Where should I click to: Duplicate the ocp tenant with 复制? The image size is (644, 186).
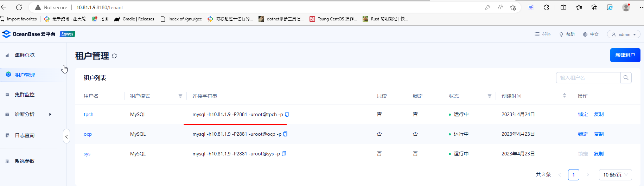click(x=599, y=134)
